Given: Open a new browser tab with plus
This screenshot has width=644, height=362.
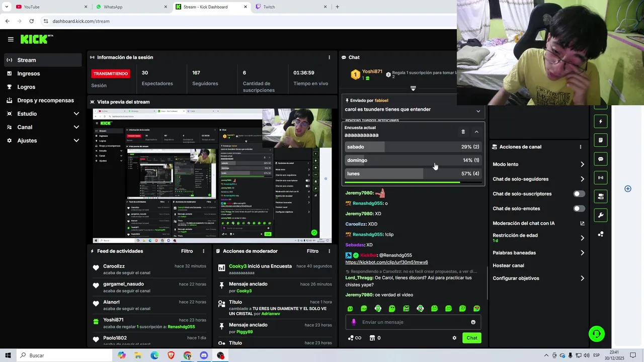Looking at the screenshot, I should (337, 7).
